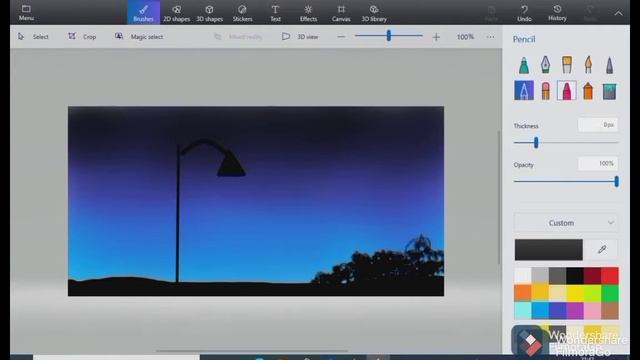640x360 pixels.
Task: Pick the indigo color swatch
Action: [x=558, y=311]
